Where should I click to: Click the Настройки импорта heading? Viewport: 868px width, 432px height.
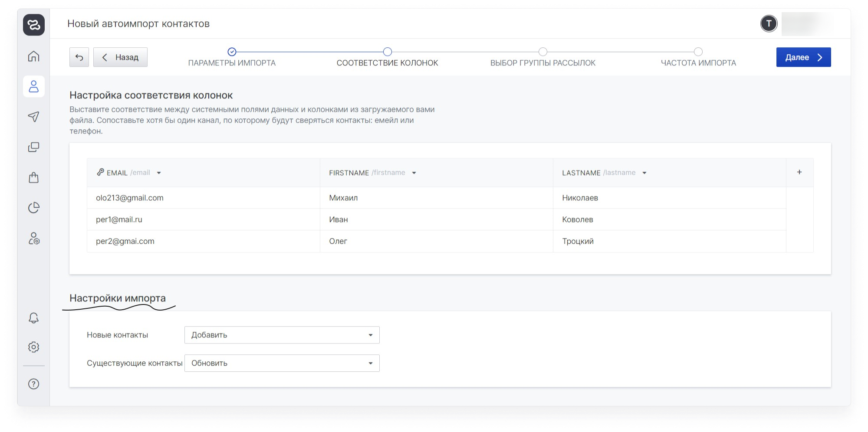(x=118, y=298)
